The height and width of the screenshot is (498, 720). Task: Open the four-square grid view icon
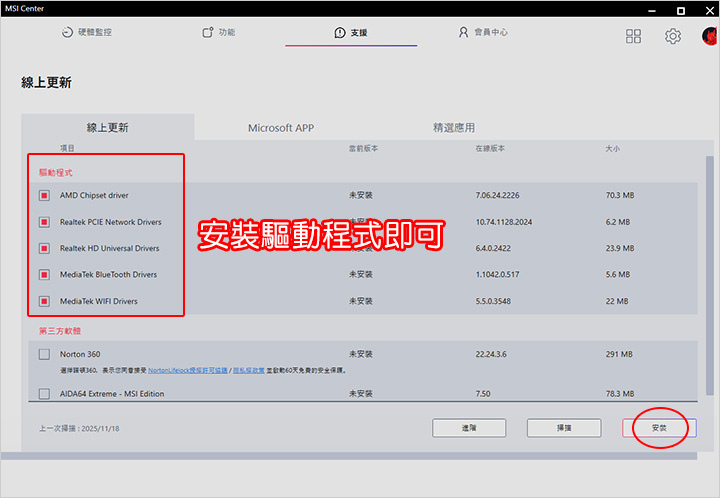[x=633, y=36]
